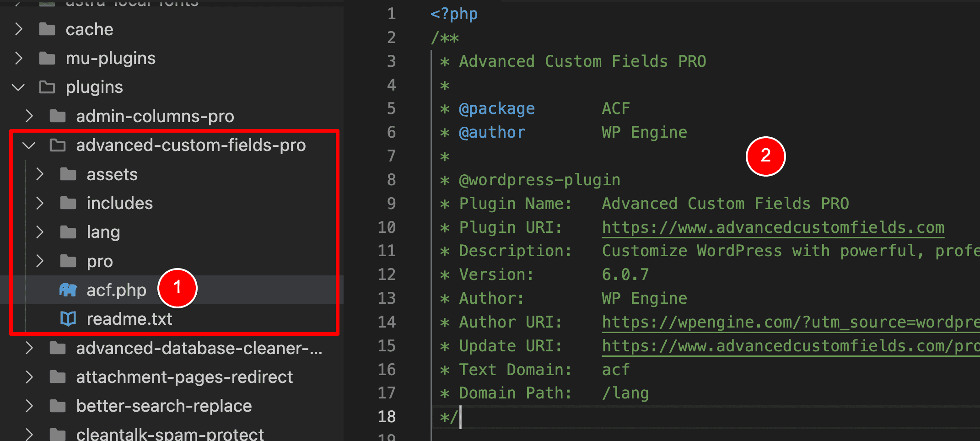Image resolution: width=980 pixels, height=441 pixels.
Task: Collapse the plugins folder chevron
Action: pyautogui.click(x=18, y=87)
